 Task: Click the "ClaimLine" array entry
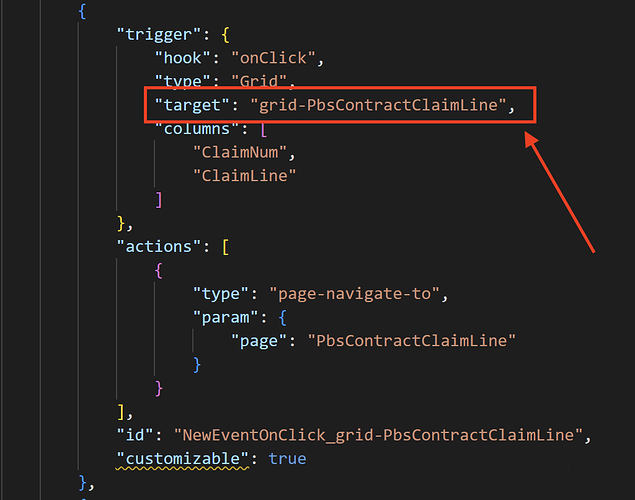tap(245, 176)
